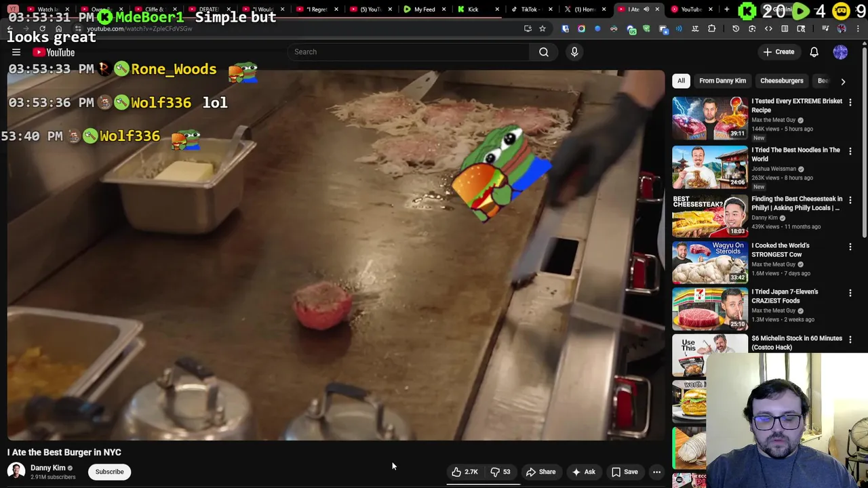
Task: Open the Chrome extensions puzzle icon
Action: point(711,28)
